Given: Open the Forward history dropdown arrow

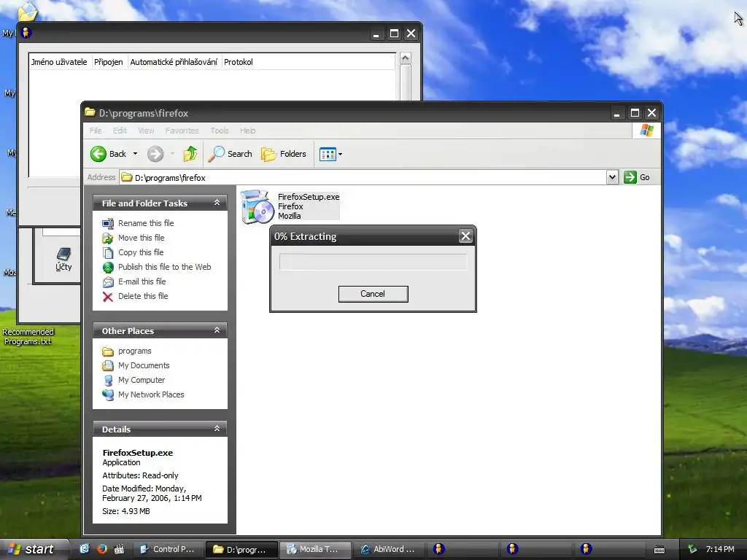Looking at the screenshot, I should (x=172, y=154).
